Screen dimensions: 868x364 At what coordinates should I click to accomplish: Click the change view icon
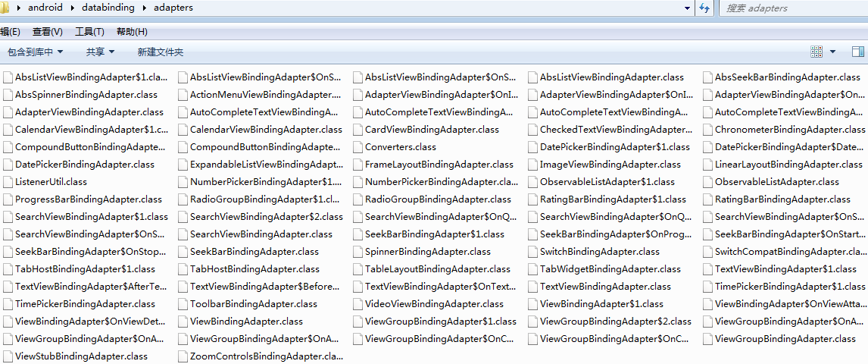pos(816,52)
